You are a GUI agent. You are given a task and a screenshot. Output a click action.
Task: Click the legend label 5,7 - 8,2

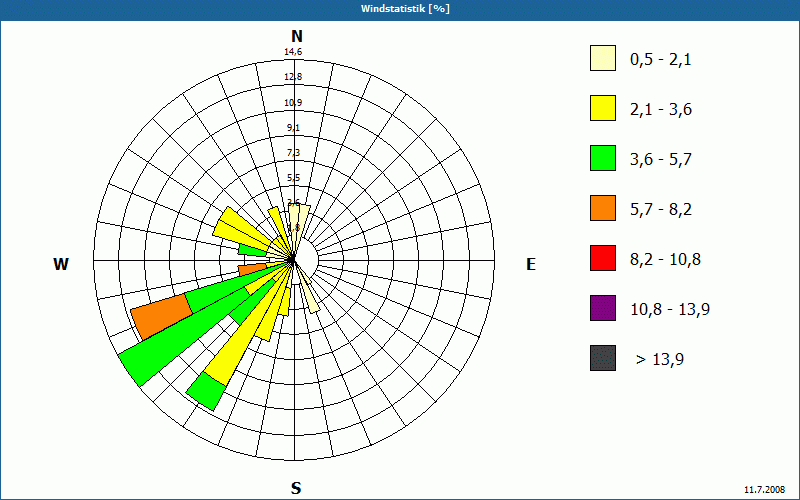[x=661, y=210]
